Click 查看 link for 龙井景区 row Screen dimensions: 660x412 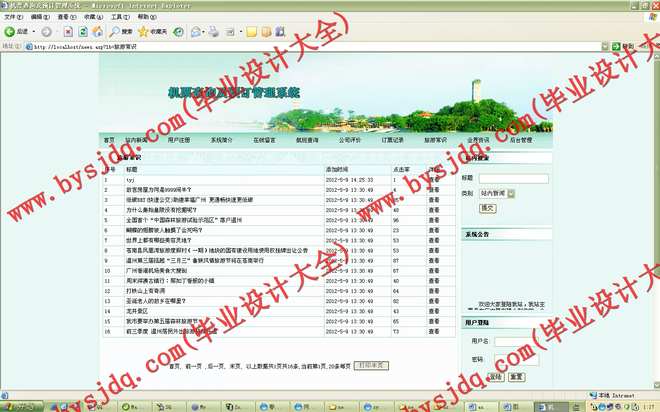[433, 310]
